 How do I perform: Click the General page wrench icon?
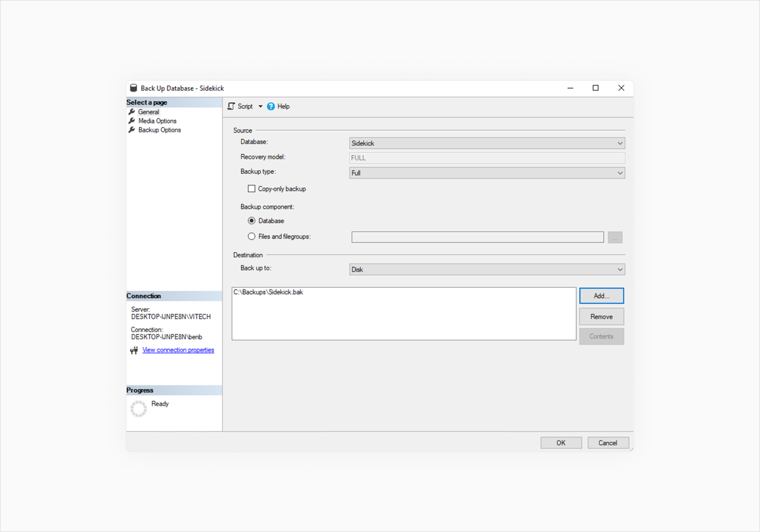click(132, 112)
